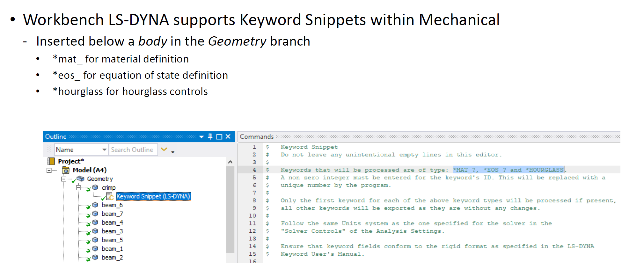Screen dimensions: 644x277
Task: Select beam_3 in the tree
Action: click(x=112, y=231)
